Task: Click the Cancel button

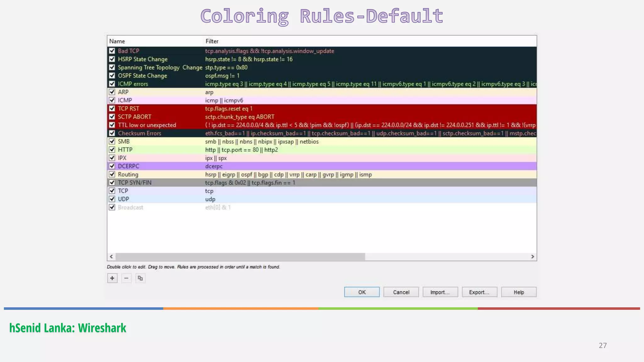Action: click(x=401, y=292)
